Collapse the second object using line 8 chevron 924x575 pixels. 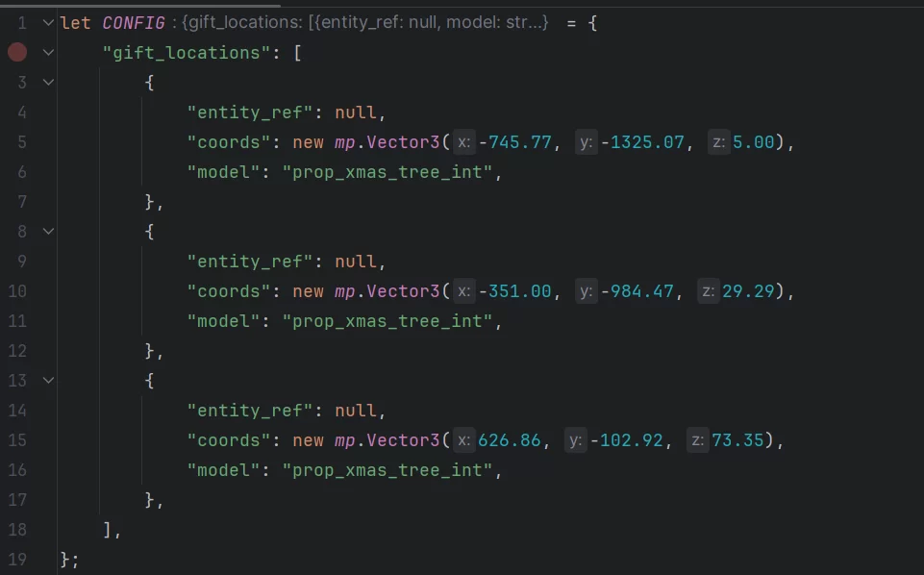click(x=48, y=231)
